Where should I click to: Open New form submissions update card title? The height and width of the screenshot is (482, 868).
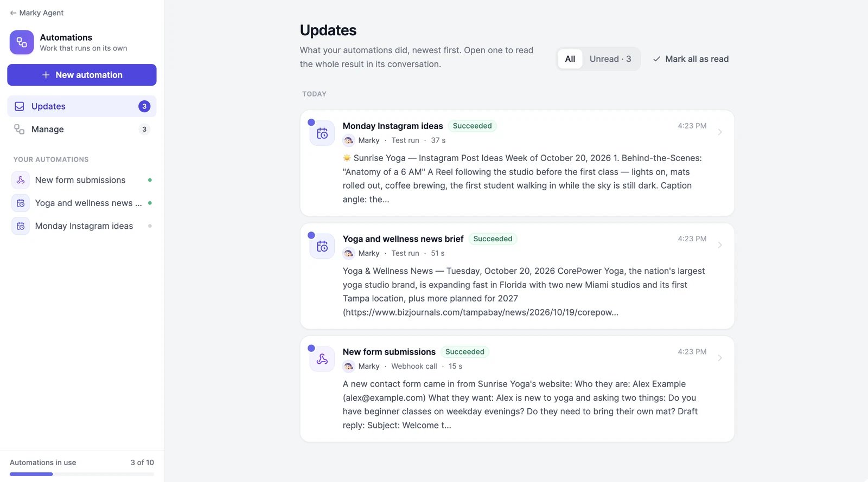pyautogui.click(x=389, y=352)
